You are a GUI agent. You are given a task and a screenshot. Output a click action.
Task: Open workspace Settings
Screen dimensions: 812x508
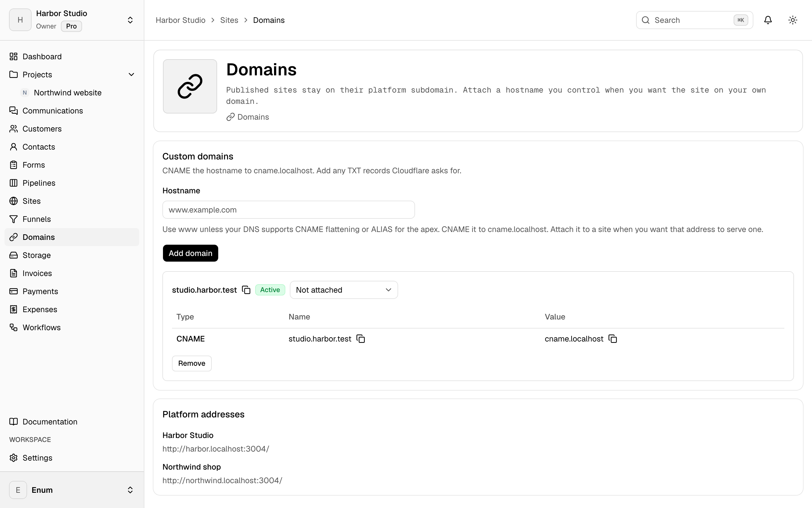point(72,458)
